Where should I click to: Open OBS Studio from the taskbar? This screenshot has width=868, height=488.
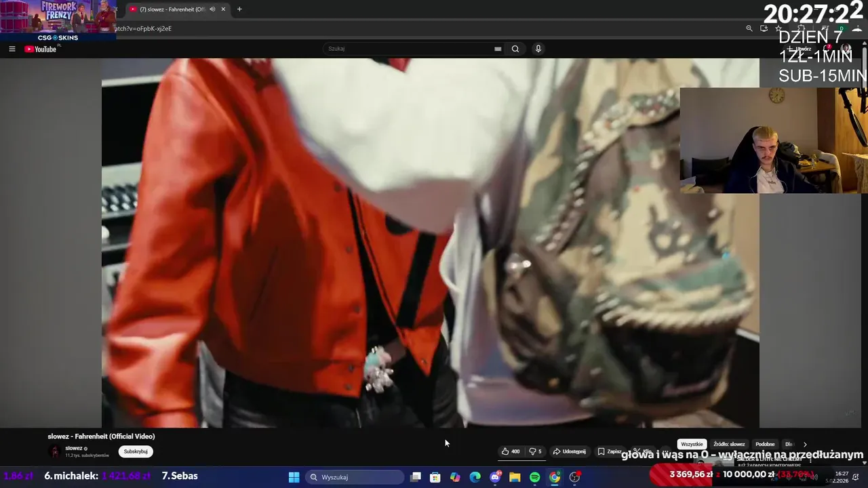tap(575, 477)
